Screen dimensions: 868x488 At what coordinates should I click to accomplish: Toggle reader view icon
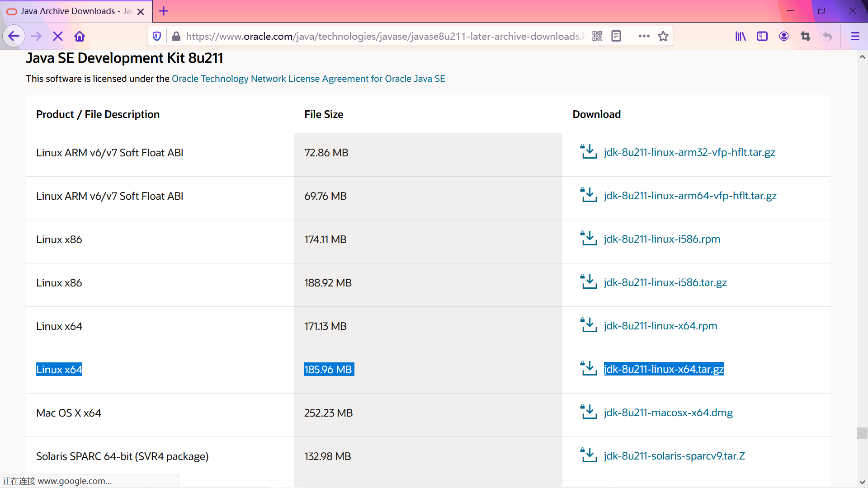tap(616, 36)
